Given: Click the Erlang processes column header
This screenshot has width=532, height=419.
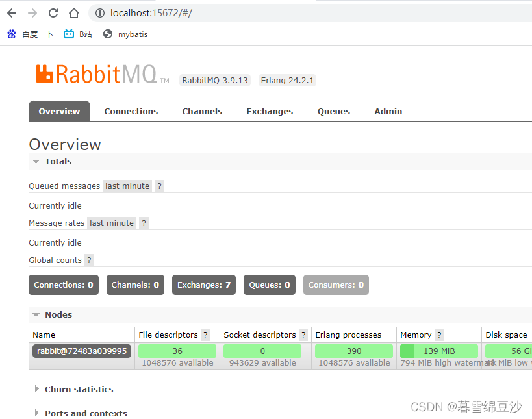Looking at the screenshot, I should tap(348, 335).
